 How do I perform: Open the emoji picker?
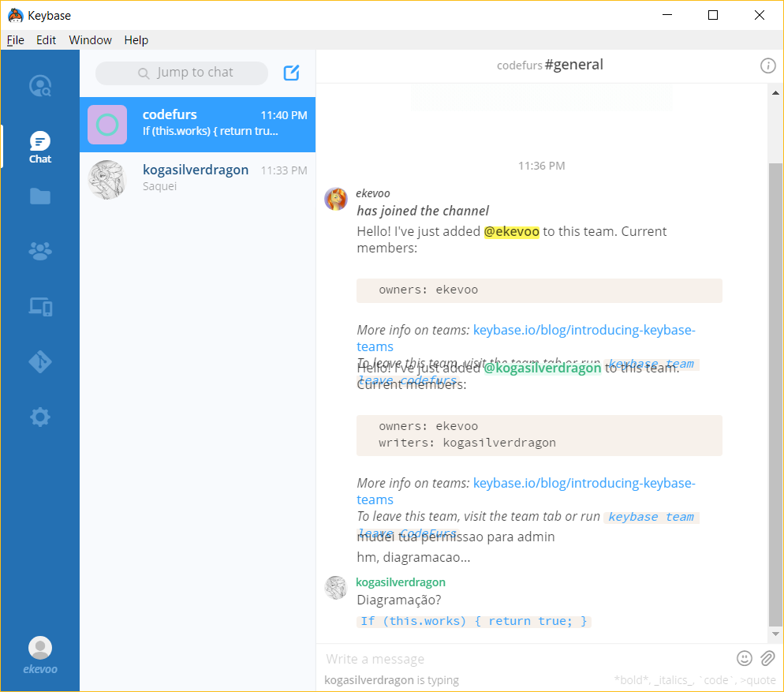pyautogui.click(x=744, y=659)
